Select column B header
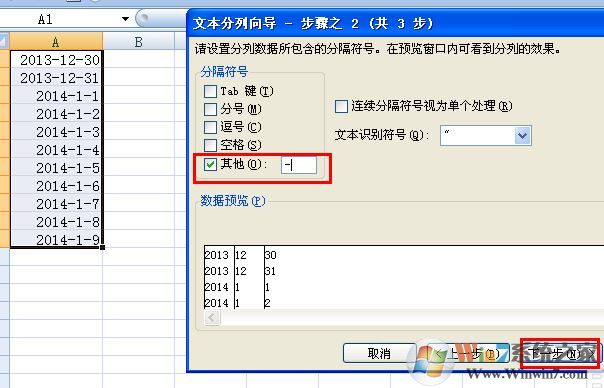Screen dimensions: 604x388 pyautogui.click(x=139, y=41)
